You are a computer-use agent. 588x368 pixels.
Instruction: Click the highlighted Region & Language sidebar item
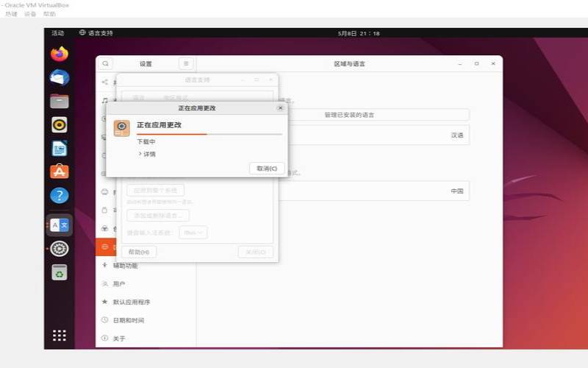click(106, 247)
